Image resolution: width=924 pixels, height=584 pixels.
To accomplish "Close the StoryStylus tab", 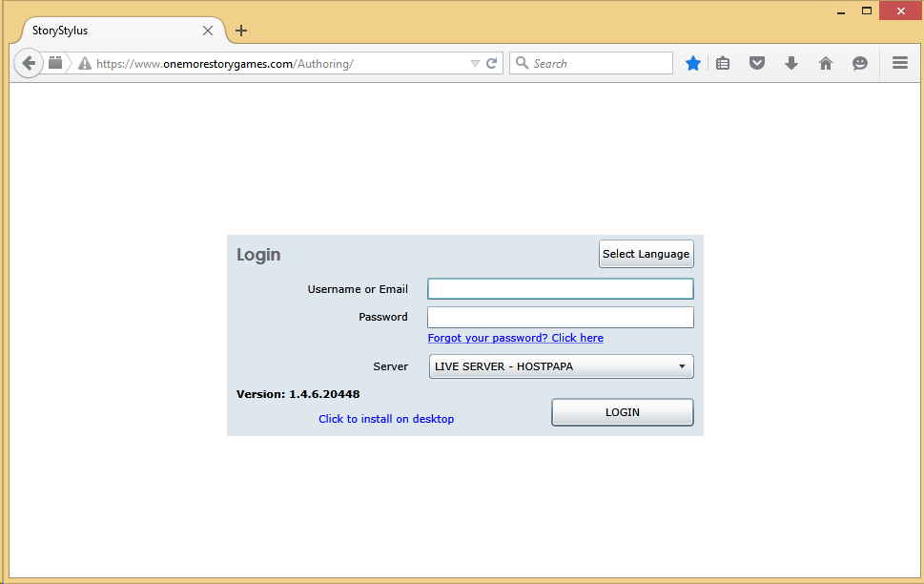I will [208, 31].
